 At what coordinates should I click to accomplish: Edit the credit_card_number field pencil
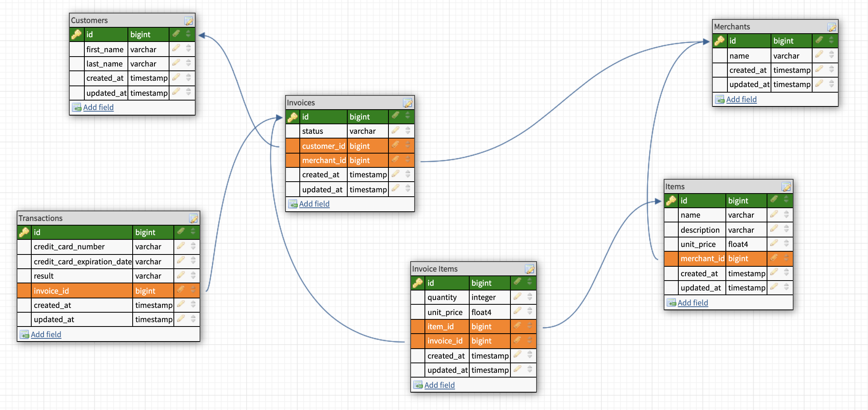coord(181,246)
